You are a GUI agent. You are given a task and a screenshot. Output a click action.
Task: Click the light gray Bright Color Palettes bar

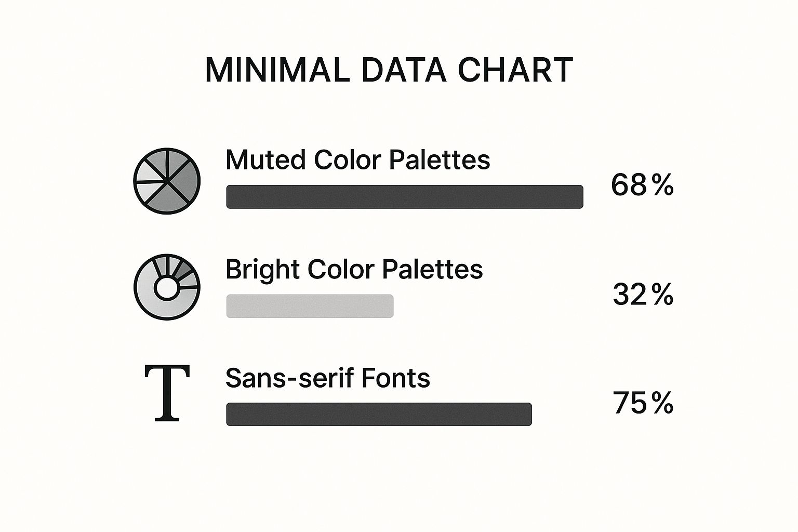tap(310, 306)
